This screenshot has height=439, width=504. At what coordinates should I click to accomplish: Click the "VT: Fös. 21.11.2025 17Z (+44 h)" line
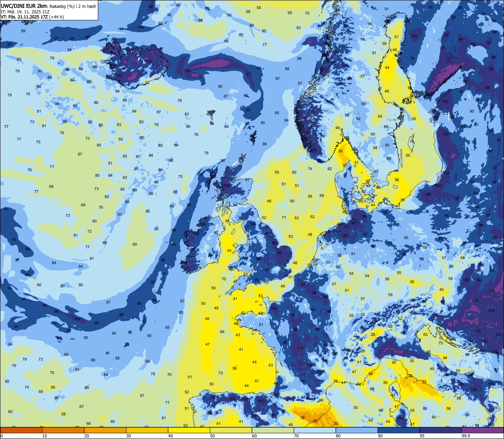tap(32, 17)
